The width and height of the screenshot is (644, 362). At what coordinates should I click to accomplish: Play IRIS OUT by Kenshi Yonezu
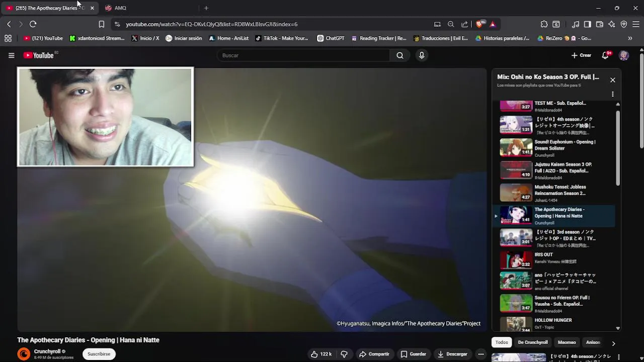pos(553,260)
